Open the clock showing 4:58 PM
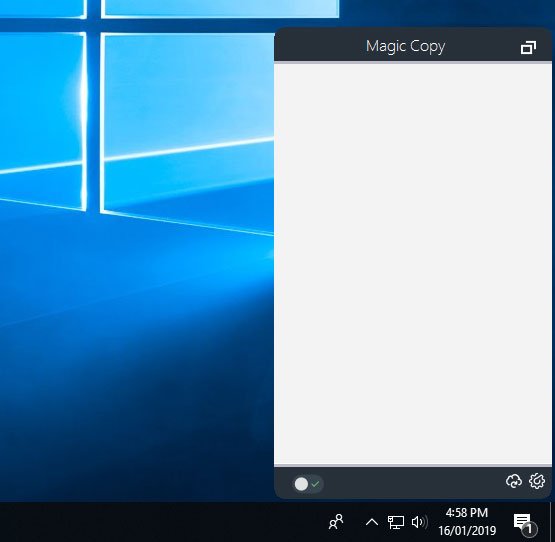 (x=467, y=521)
